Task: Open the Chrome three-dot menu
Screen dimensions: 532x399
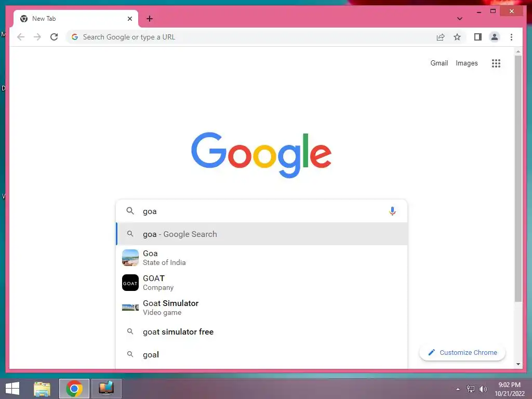Action: click(511, 37)
